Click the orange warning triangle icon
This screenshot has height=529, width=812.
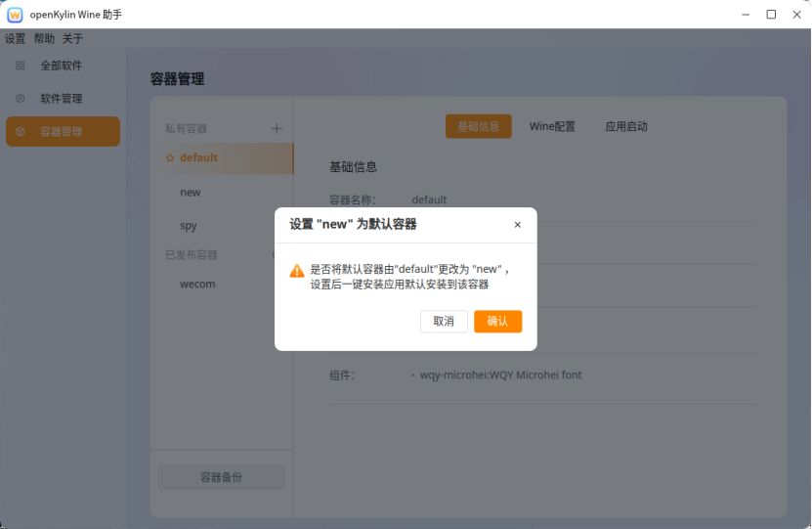click(297, 271)
